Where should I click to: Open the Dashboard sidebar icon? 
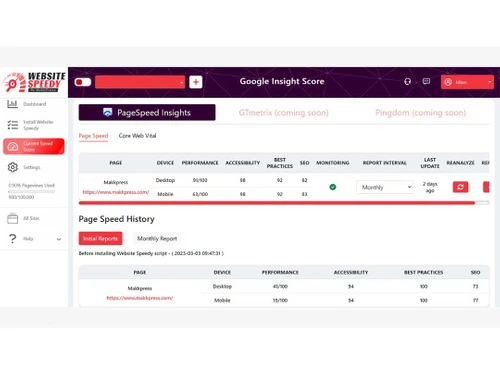coord(12,104)
